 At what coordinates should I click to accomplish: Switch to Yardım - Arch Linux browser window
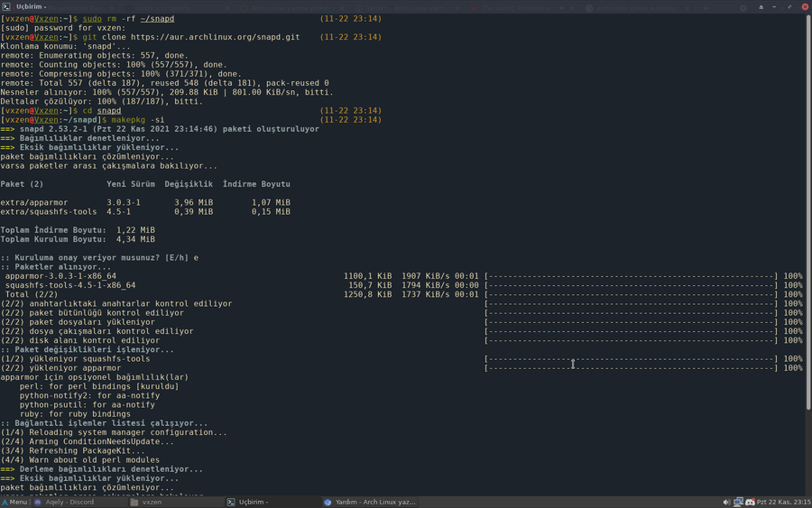[369, 502]
